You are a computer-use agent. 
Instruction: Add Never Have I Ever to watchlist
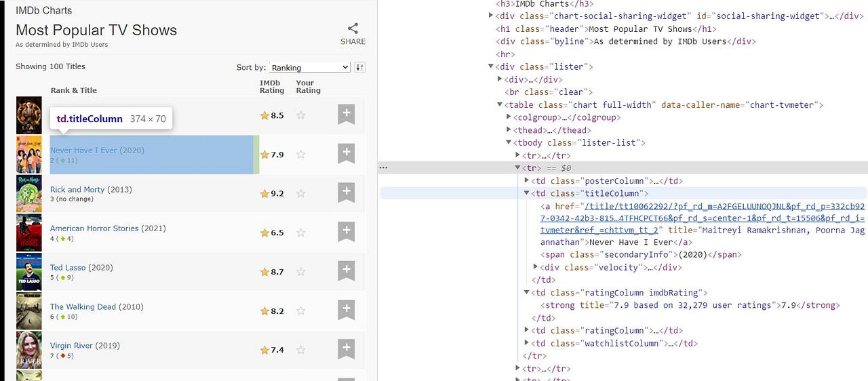coord(346,154)
